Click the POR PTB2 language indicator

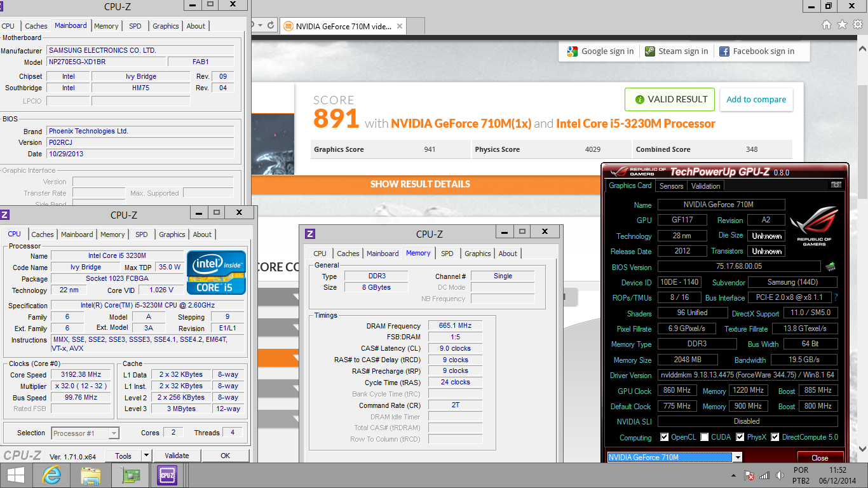point(801,475)
